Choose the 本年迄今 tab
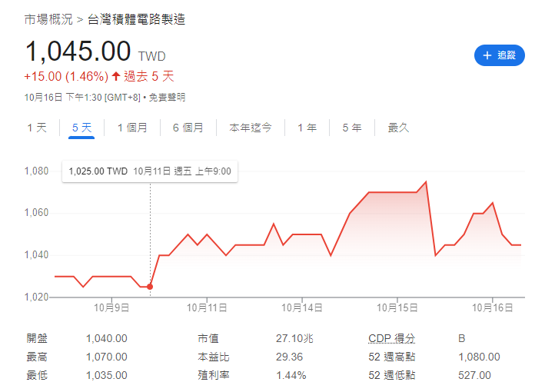 pos(251,128)
